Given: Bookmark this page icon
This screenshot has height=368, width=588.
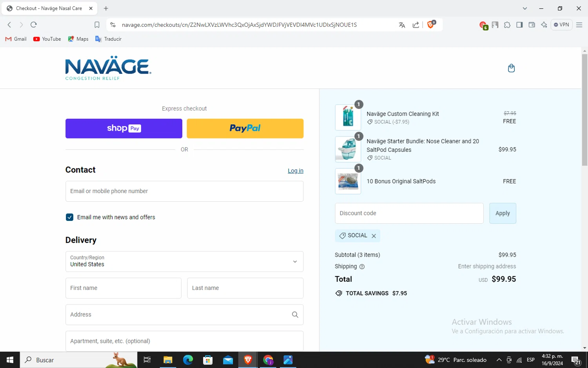Looking at the screenshot, I should 97,25.
